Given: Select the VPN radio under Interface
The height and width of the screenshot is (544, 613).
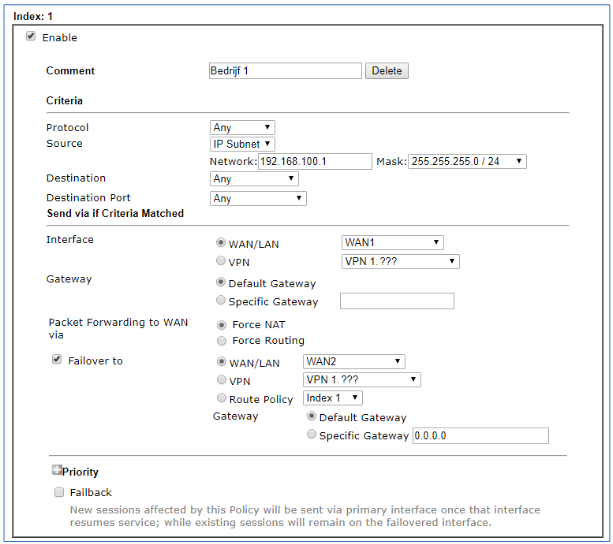Looking at the screenshot, I should coord(221,261).
